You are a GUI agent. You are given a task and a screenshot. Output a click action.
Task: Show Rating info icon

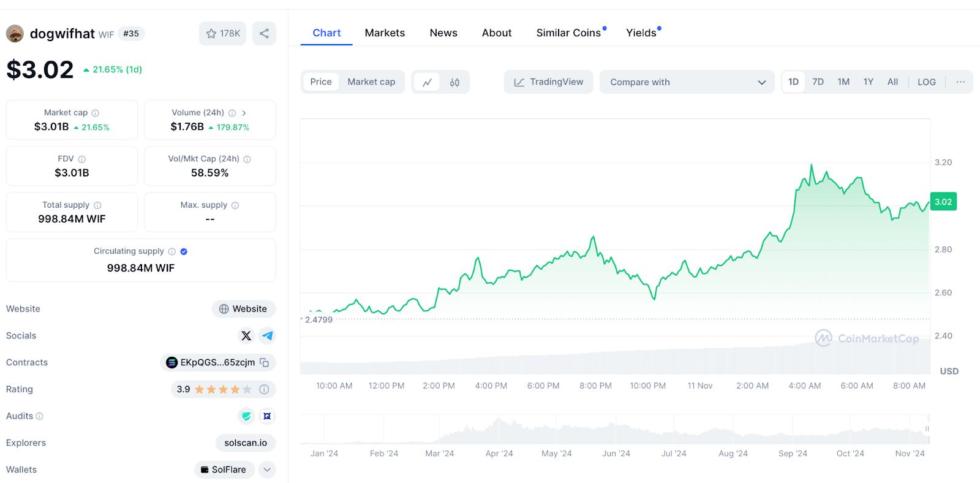click(x=264, y=389)
